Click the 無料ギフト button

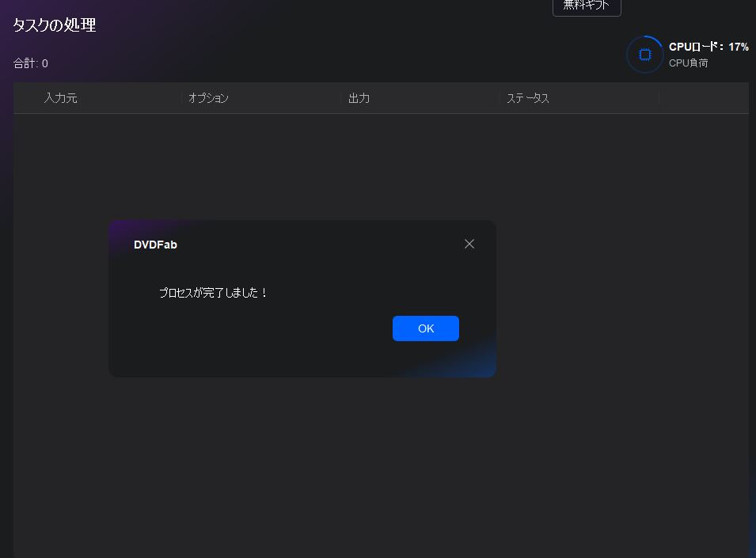(x=587, y=6)
